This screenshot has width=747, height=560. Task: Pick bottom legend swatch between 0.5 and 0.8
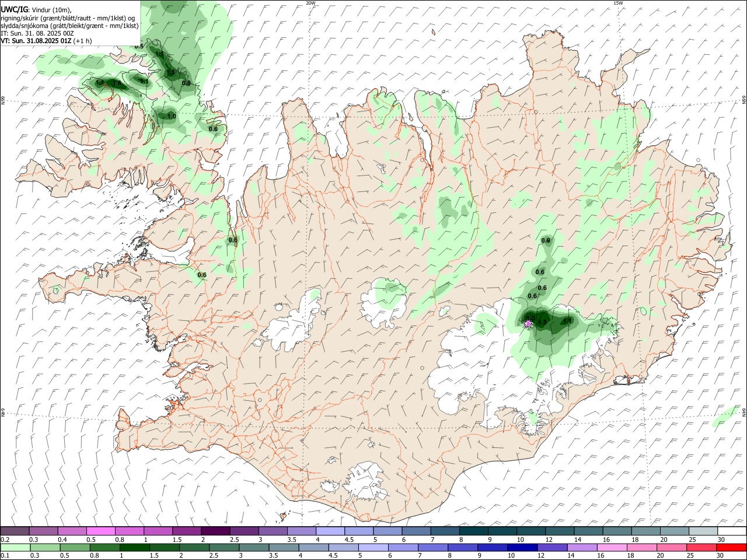tap(75, 548)
